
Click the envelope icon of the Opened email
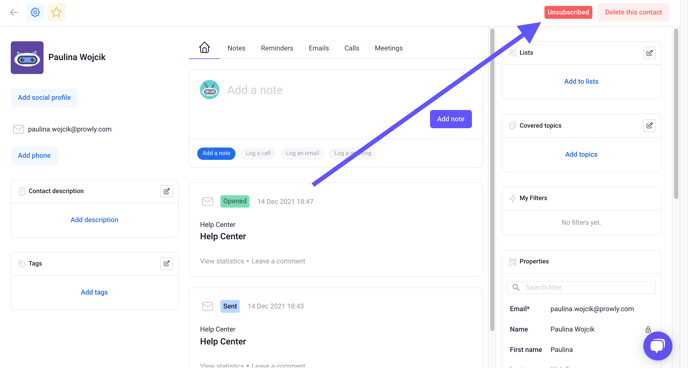point(208,201)
